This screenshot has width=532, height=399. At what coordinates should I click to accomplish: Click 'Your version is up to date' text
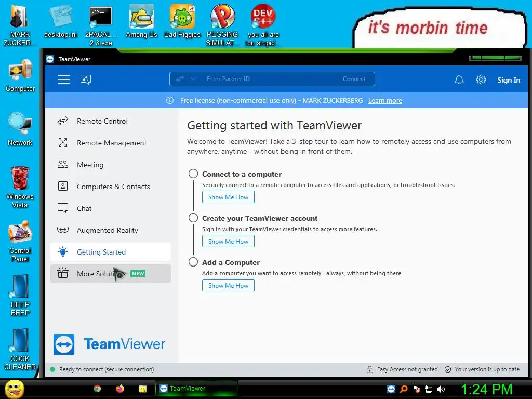click(487, 369)
